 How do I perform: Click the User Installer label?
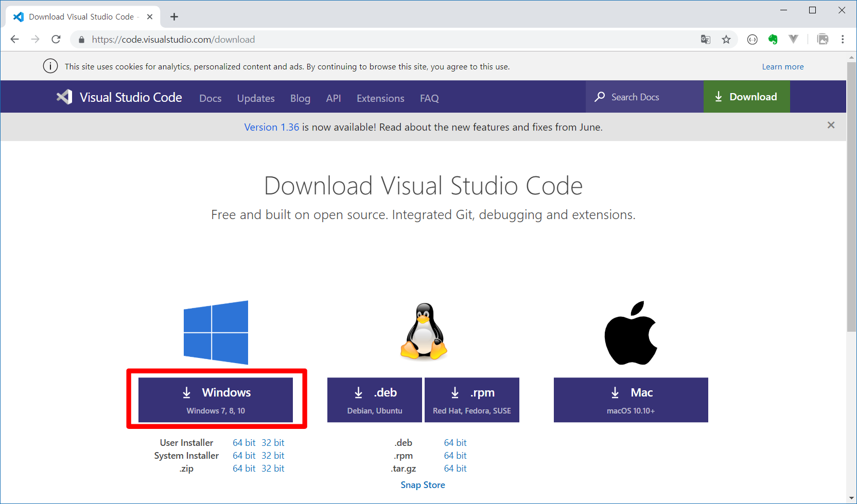pos(186,443)
